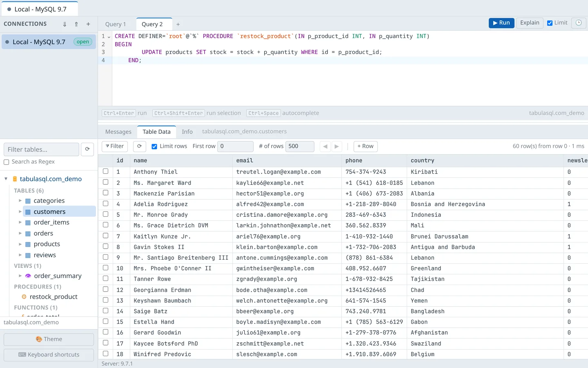Open the Filter button for table data
Image resolution: width=588 pixels, height=368 pixels.
(x=115, y=146)
